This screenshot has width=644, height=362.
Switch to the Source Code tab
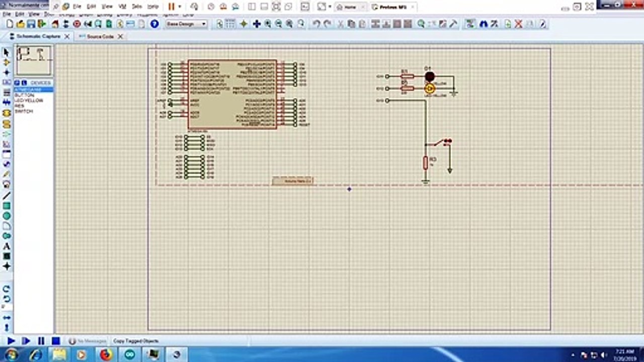(100, 37)
